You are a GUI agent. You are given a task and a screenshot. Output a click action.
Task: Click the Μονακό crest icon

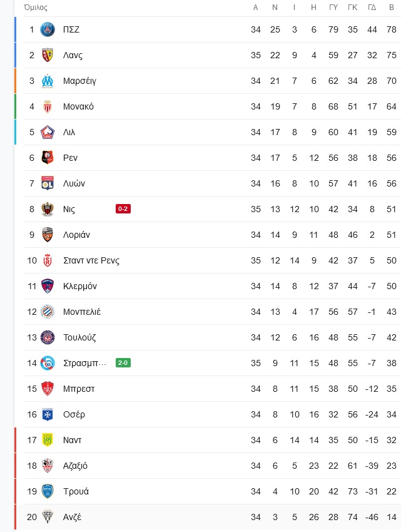click(x=48, y=106)
